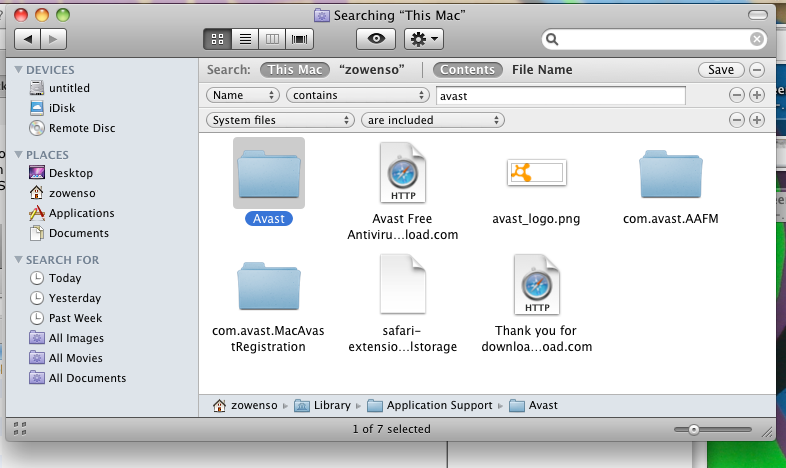Show files from Past Week

(66, 318)
